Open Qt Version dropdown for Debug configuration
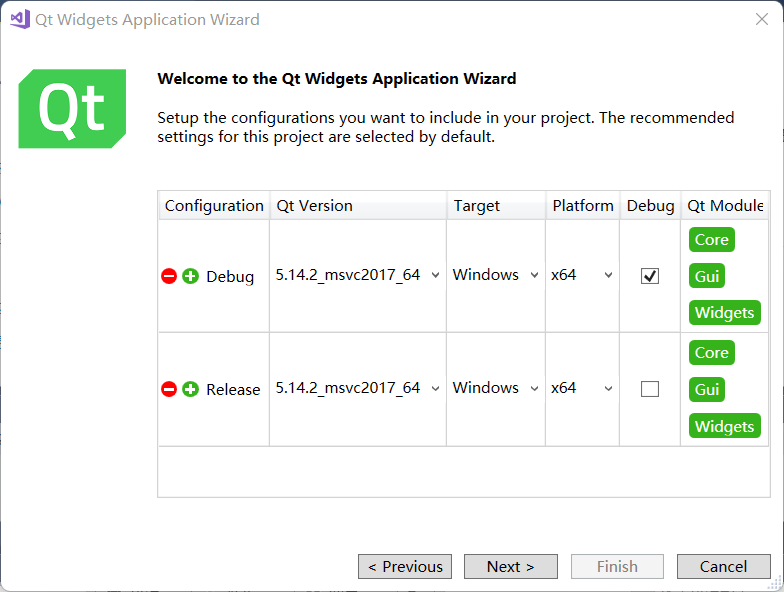The height and width of the screenshot is (592, 784). (358, 275)
